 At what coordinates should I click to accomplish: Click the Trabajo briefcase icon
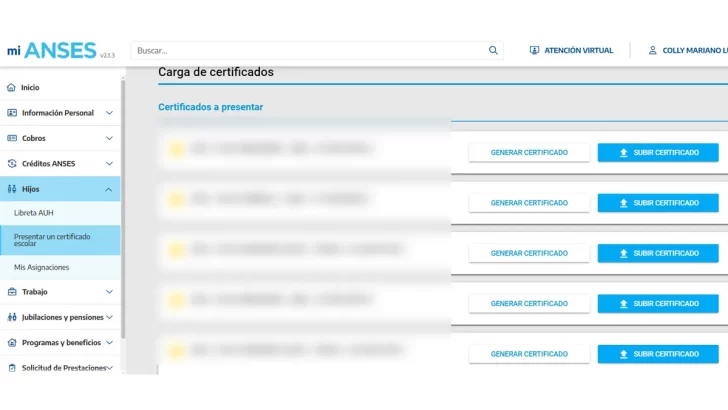12,291
